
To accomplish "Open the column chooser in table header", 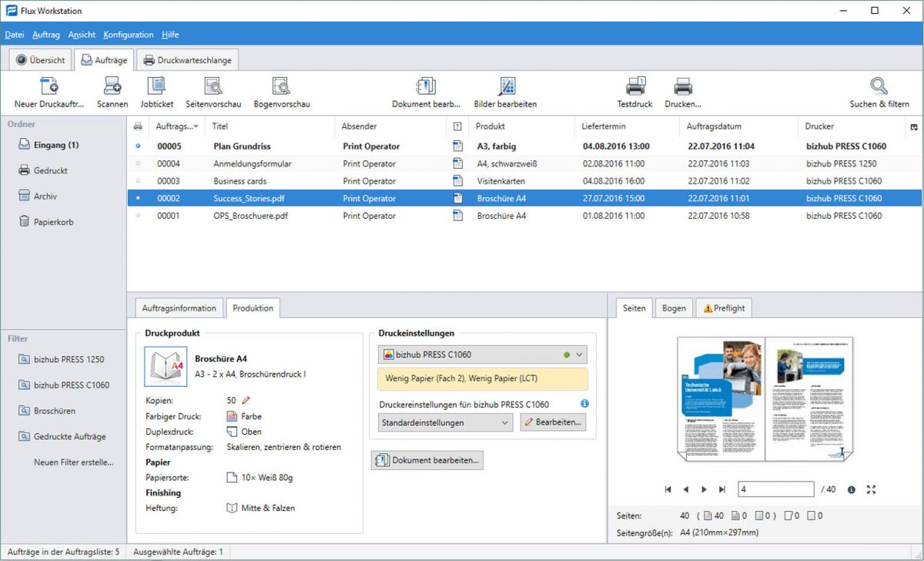I will pos(913,126).
